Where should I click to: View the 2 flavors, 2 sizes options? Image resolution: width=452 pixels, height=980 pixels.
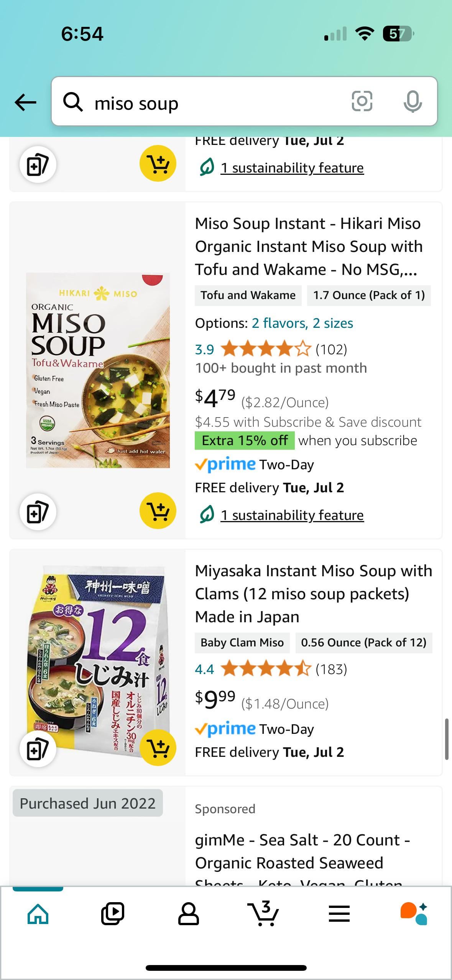click(302, 323)
